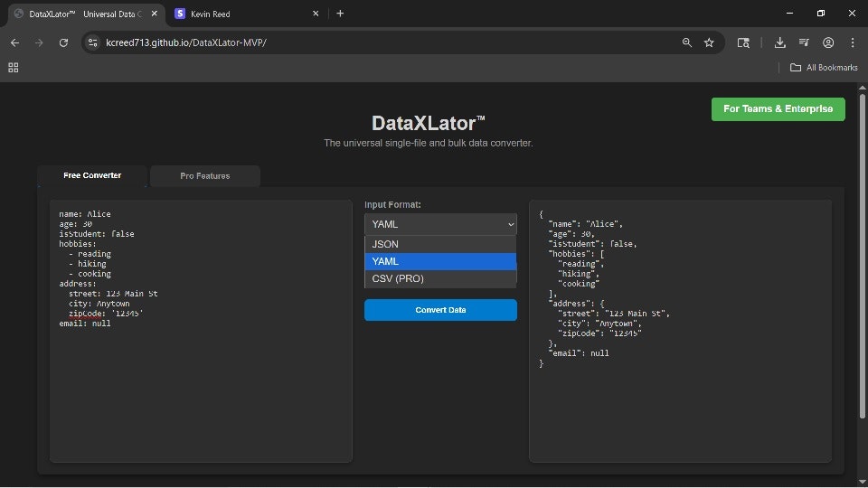Click the 'email: null' input line

pos(85,324)
